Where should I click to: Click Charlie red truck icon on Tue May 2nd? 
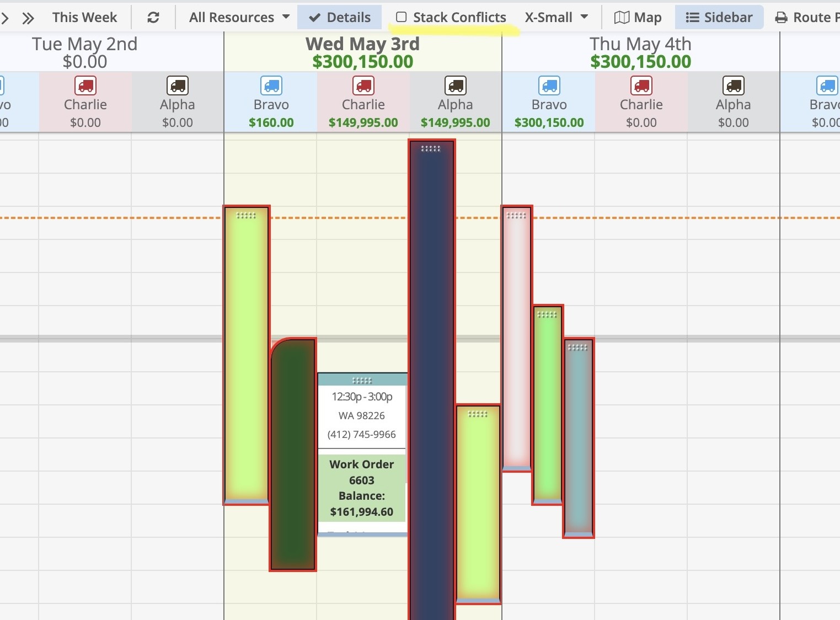(85, 86)
